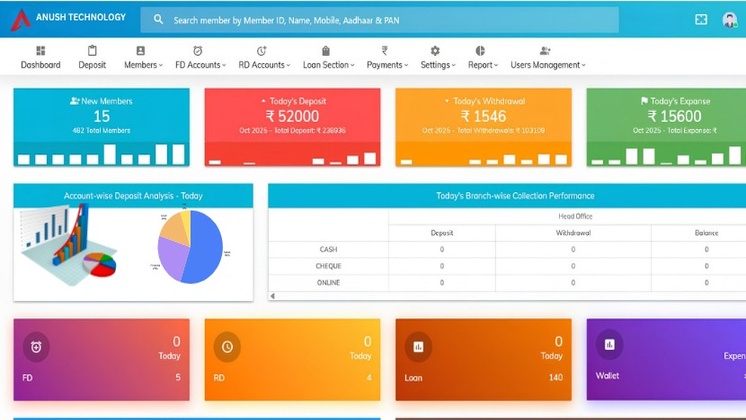The width and height of the screenshot is (746, 420).
Task: Click the Anush Technology logo icon
Action: pyautogui.click(x=20, y=20)
